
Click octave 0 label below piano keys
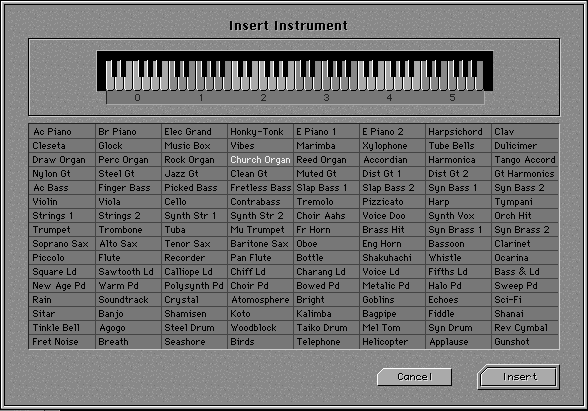click(x=137, y=98)
